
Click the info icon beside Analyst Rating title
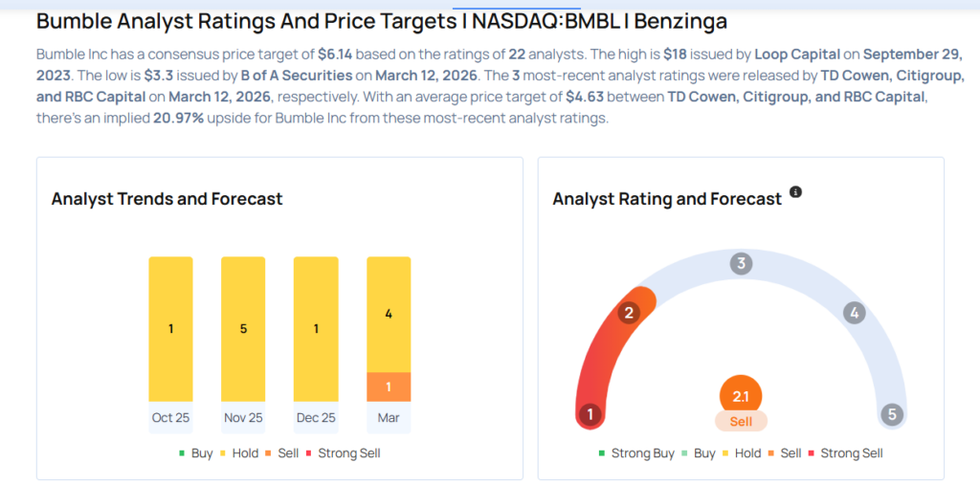point(795,192)
